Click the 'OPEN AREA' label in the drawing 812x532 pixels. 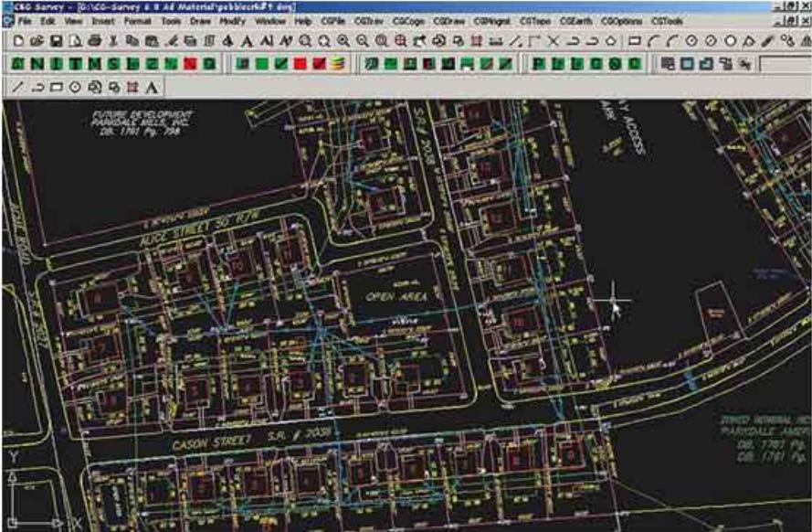(x=396, y=296)
